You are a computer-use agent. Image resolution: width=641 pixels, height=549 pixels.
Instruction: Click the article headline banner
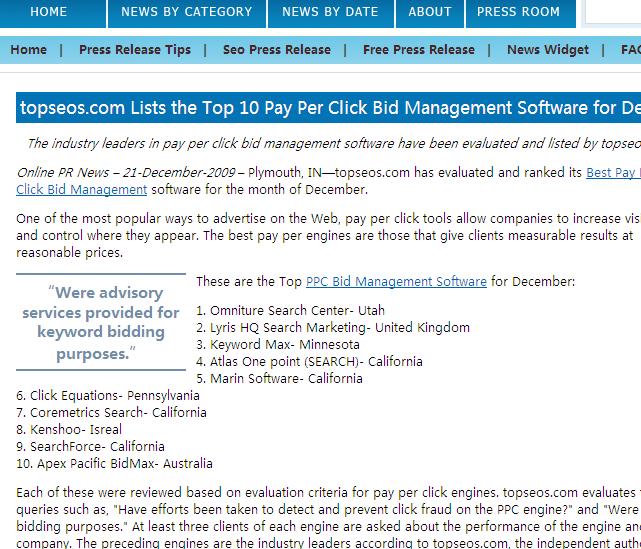[x=328, y=108]
